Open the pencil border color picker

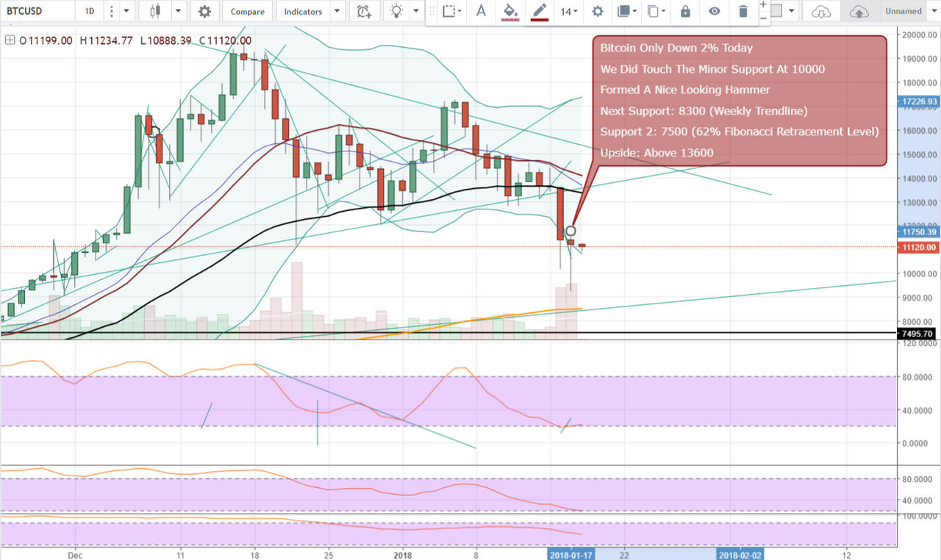pos(540,11)
